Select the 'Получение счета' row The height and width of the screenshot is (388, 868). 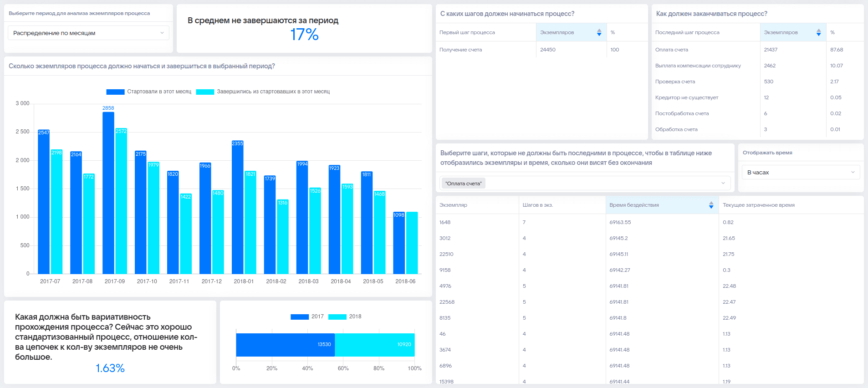pyautogui.click(x=541, y=50)
